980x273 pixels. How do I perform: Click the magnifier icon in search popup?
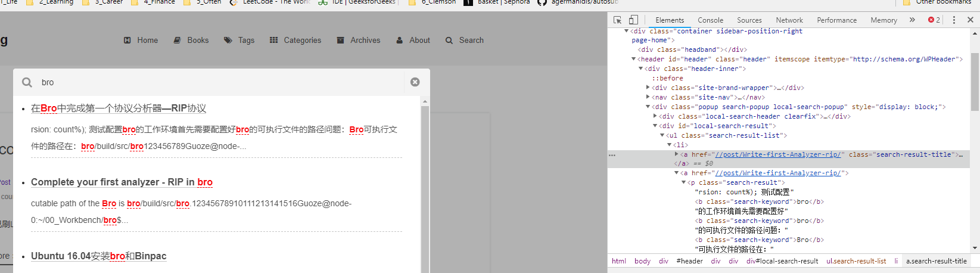(27, 82)
